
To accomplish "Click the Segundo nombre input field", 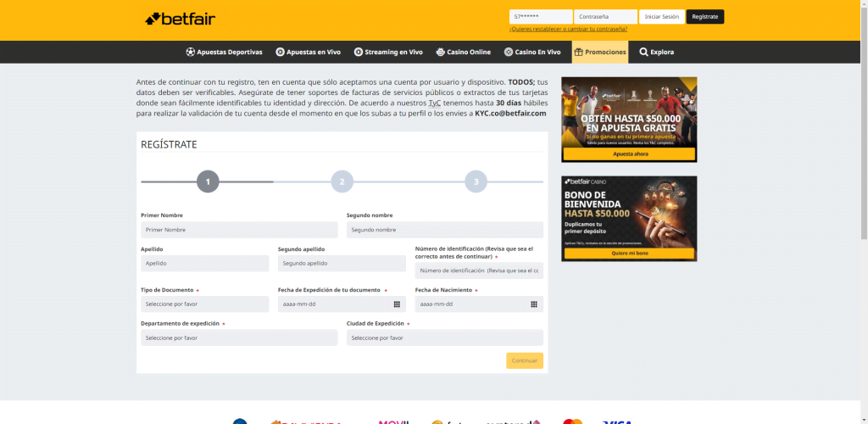I will pyautogui.click(x=445, y=230).
